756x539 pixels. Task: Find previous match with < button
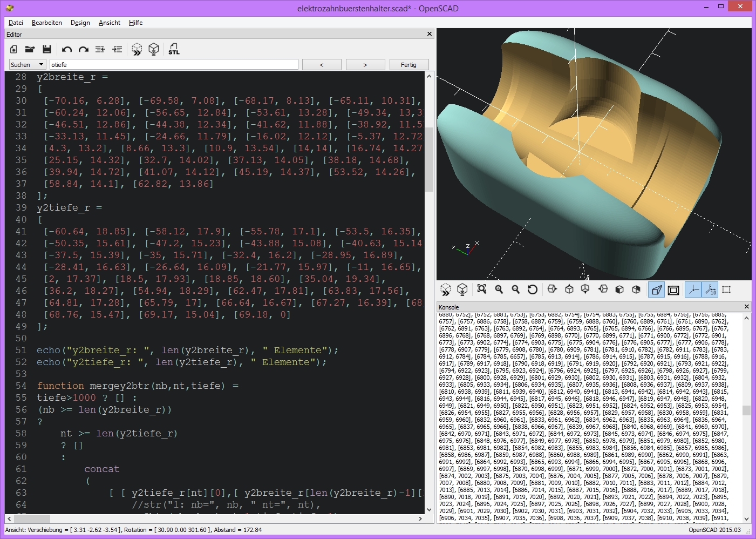tap(322, 65)
